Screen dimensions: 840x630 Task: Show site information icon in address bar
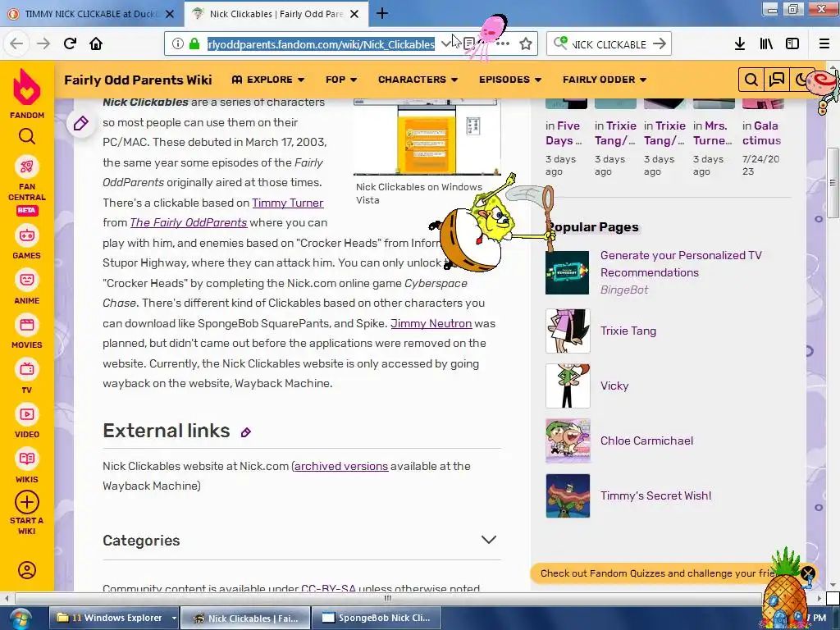pos(178,44)
